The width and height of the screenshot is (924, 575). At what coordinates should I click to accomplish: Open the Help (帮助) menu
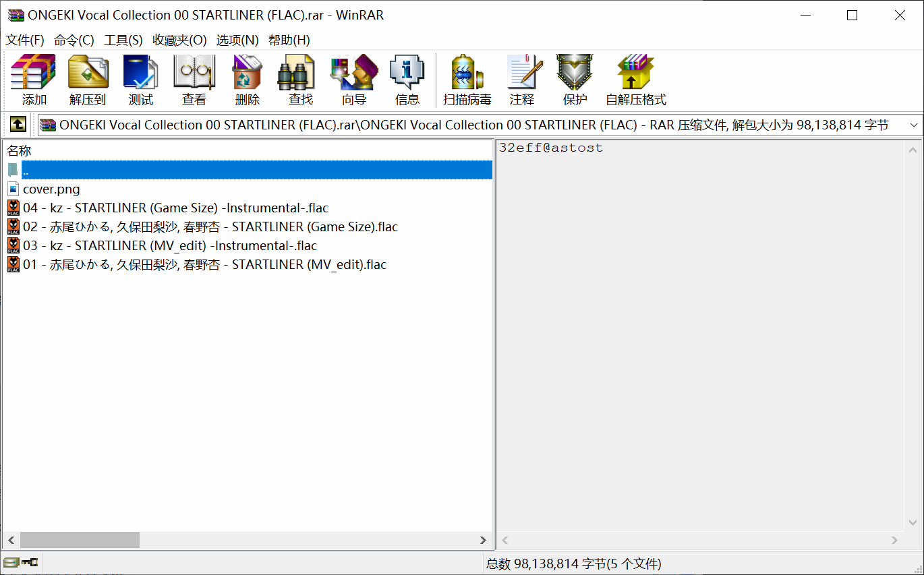pos(289,40)
